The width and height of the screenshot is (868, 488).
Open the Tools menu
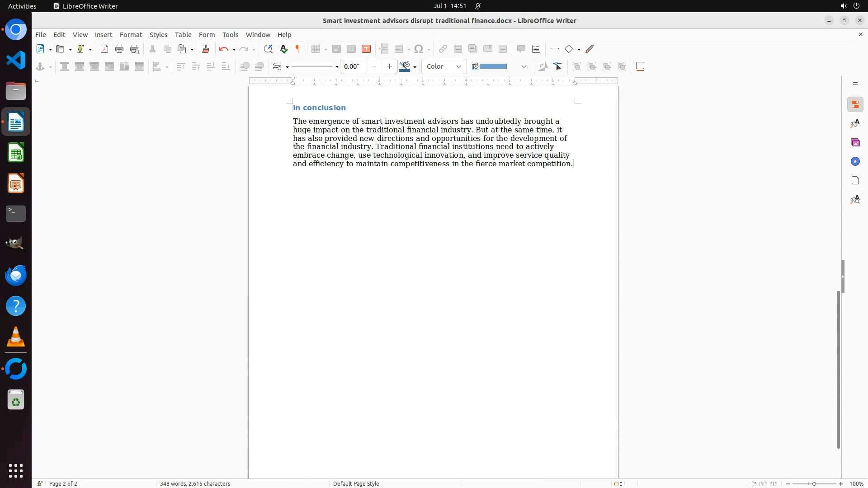[230, 35]
